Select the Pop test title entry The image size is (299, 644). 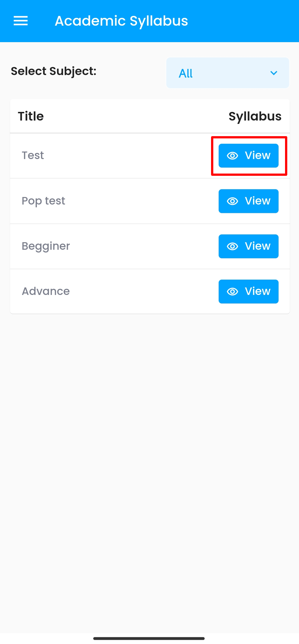point(43,201)
